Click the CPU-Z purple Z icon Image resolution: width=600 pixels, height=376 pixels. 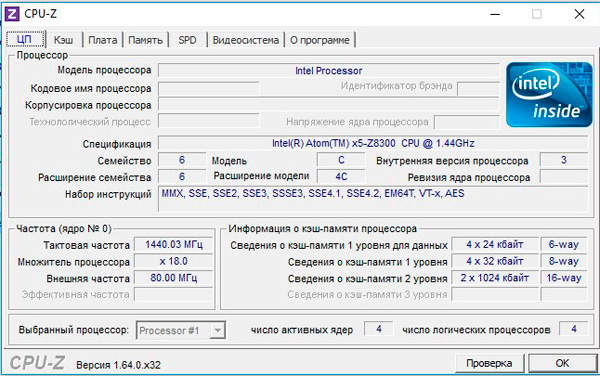coord(12,14)
